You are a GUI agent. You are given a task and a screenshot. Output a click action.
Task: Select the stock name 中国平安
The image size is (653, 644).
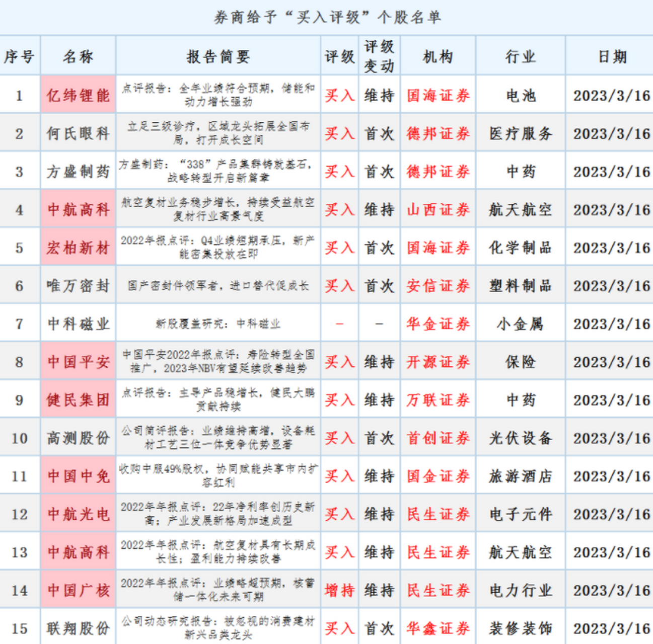point(78,362)
